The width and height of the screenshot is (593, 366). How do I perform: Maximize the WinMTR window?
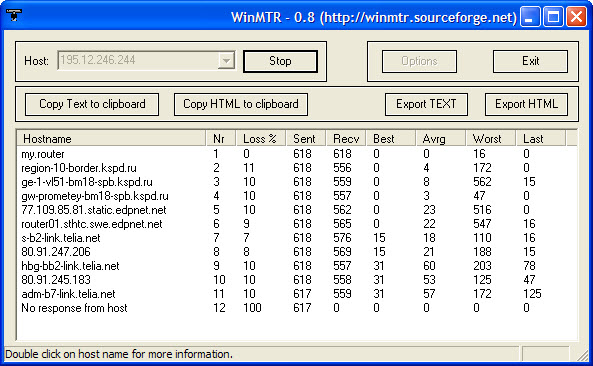click(x=553, y=17)
